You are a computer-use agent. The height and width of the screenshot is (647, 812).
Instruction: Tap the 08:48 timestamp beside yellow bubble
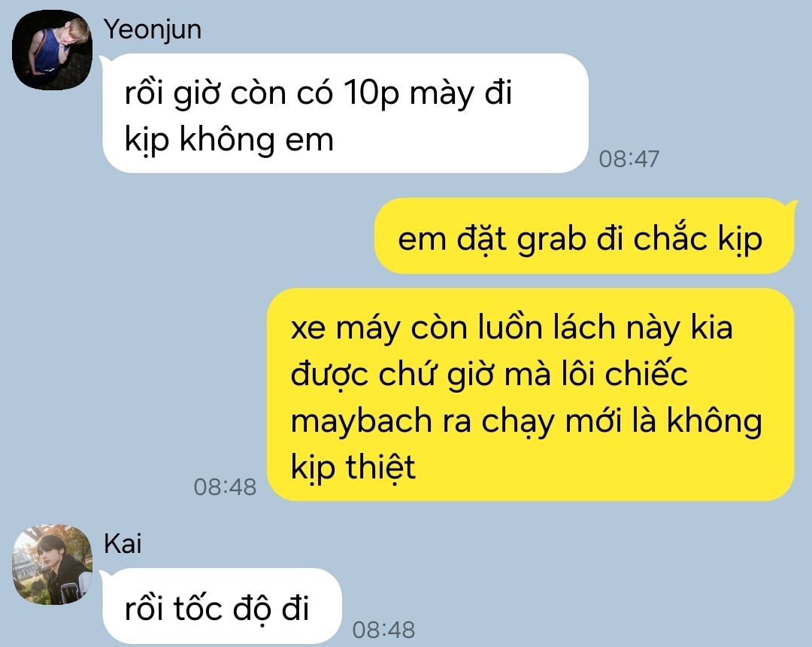(225, 487)
